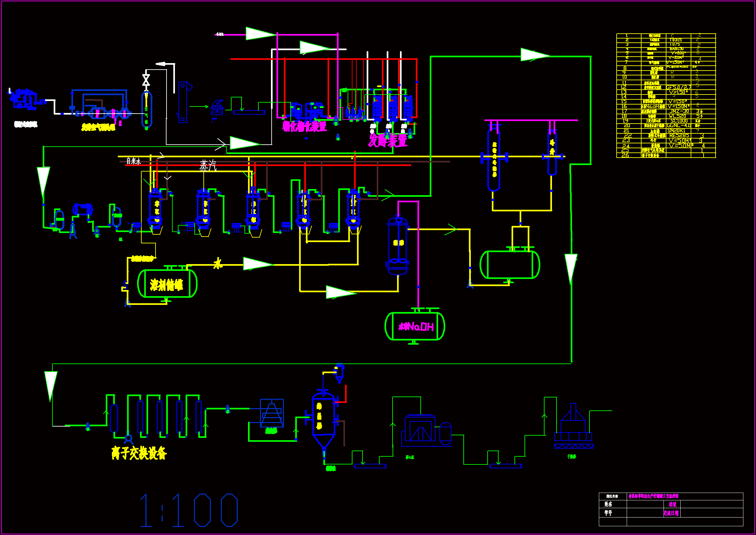Click the green label below the filter box
756x535 pixels.
pos(271,431)
